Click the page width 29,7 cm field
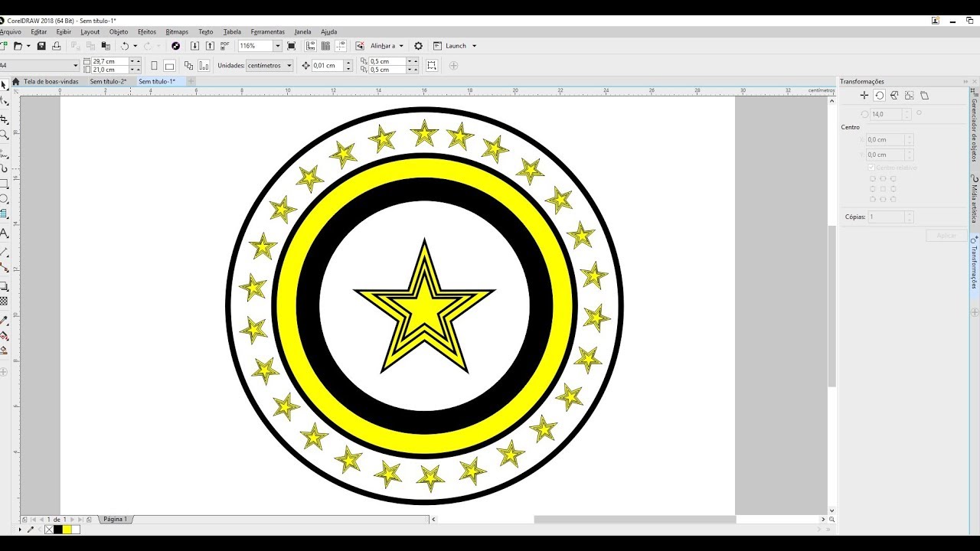 pos(110,61)
